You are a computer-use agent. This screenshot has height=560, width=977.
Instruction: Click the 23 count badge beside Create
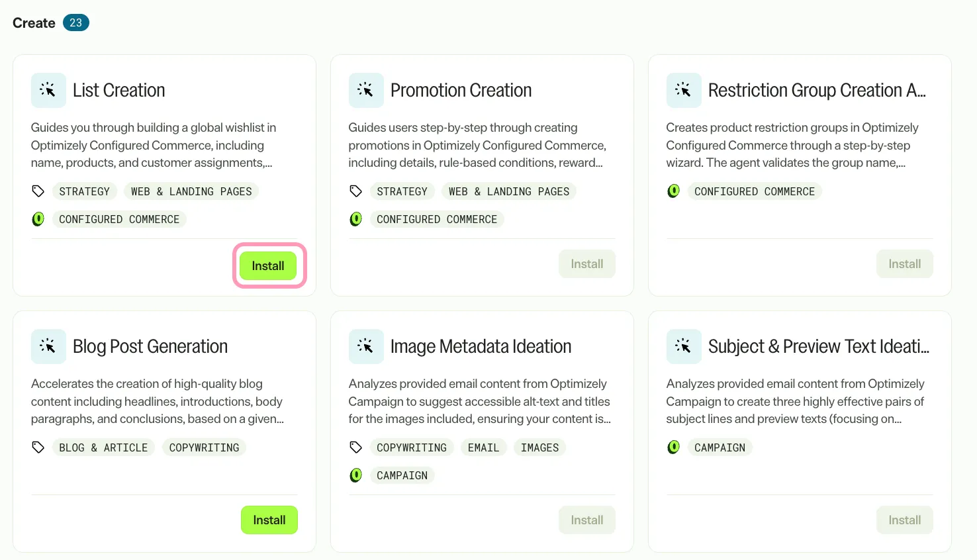click(76, 23)
